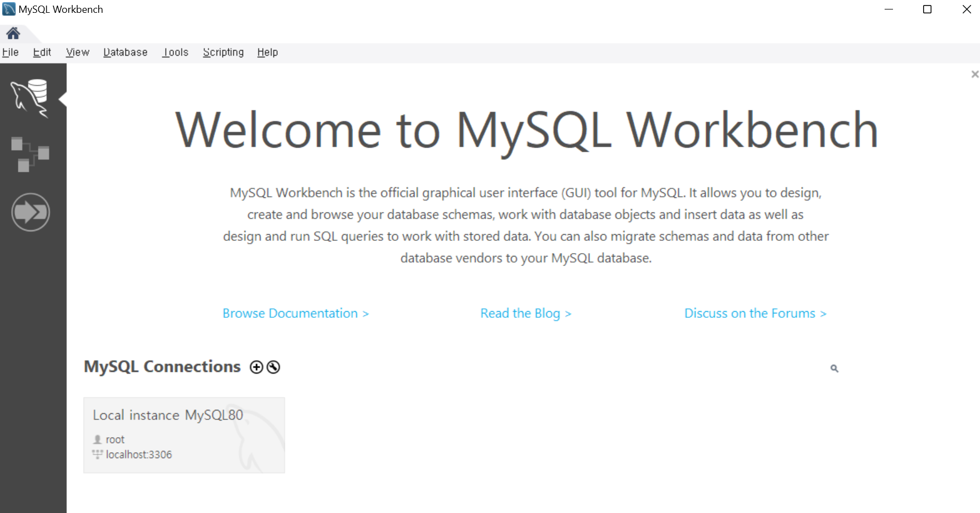Click the search magnifier icon

coord(834,368)
